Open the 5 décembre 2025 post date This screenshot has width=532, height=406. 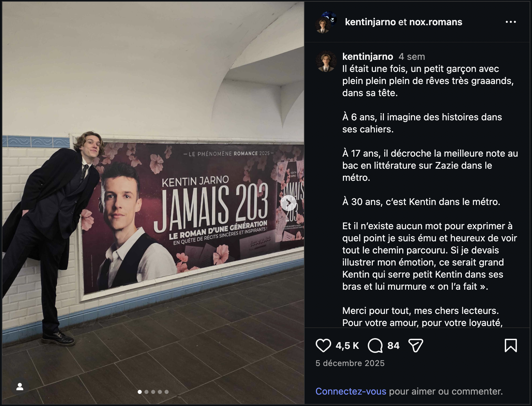click(x=350, y=363)
